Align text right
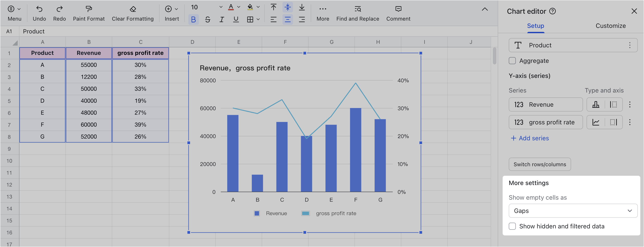The image size is (644, 247). click(x=302, y=19)
